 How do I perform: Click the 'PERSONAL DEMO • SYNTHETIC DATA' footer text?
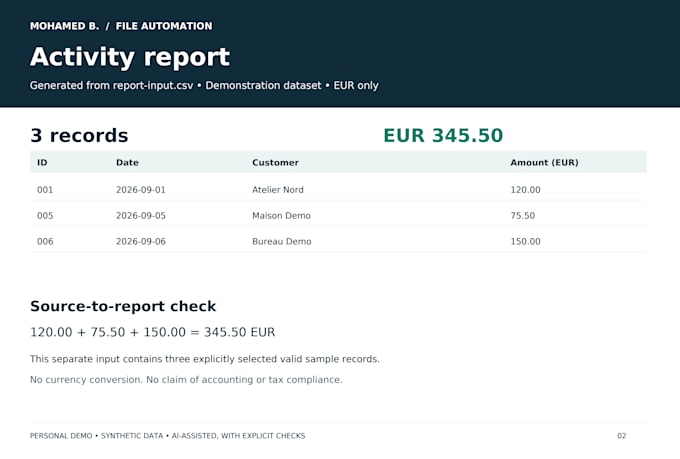167,436
